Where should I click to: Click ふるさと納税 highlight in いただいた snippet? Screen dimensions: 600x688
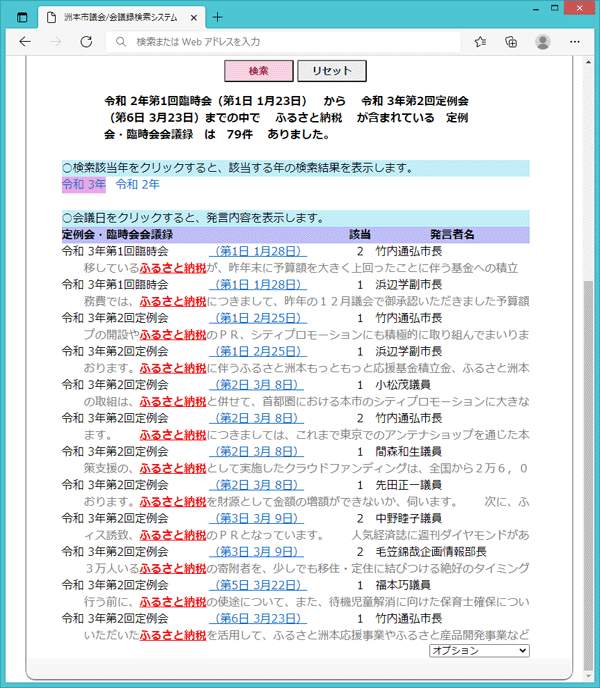173,635
